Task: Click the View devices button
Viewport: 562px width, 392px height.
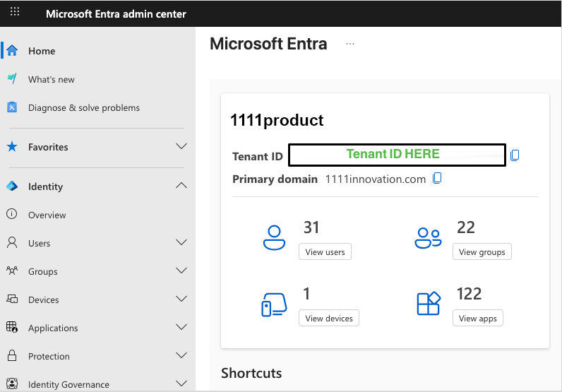Action: (329, 318)
